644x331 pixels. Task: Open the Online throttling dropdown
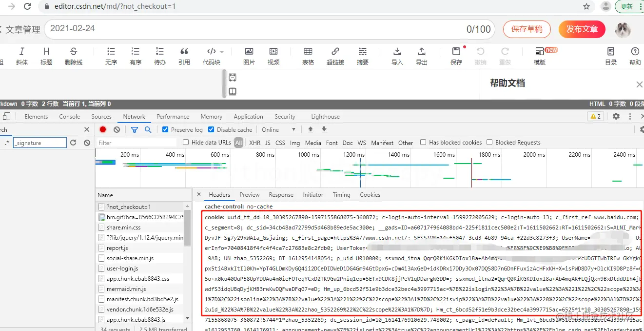pos(278,129)
